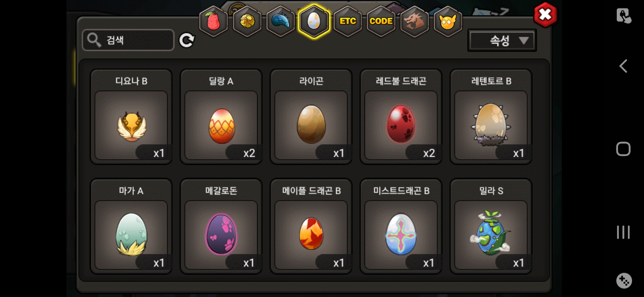The image size is (644, 297).
Task: Expand the 속성 sort dropdown
Action: click(502, 40)
